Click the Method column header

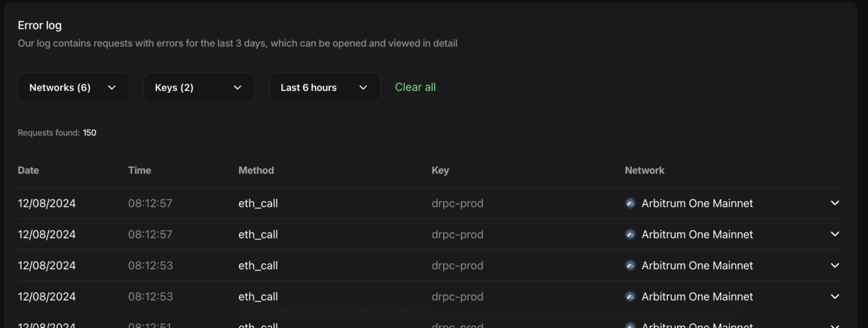[x=256, y=170]
